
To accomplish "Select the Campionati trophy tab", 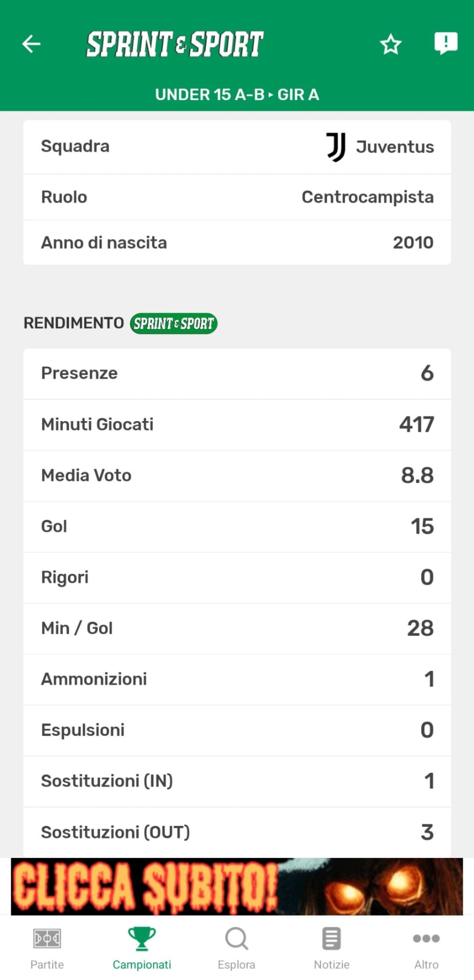I will point(142,948).
